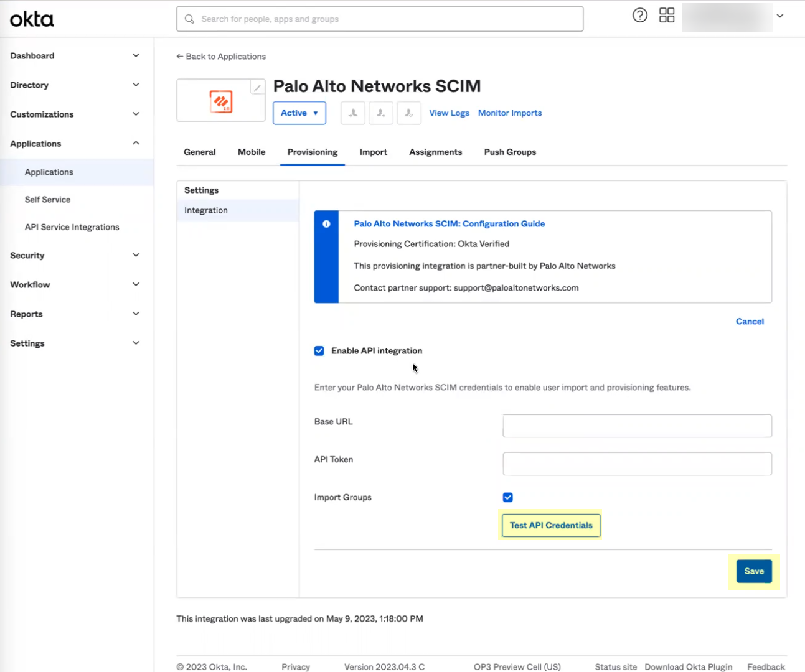Open the Assignments tab
The height and width of the screenshot is (672, 805).
435,152
